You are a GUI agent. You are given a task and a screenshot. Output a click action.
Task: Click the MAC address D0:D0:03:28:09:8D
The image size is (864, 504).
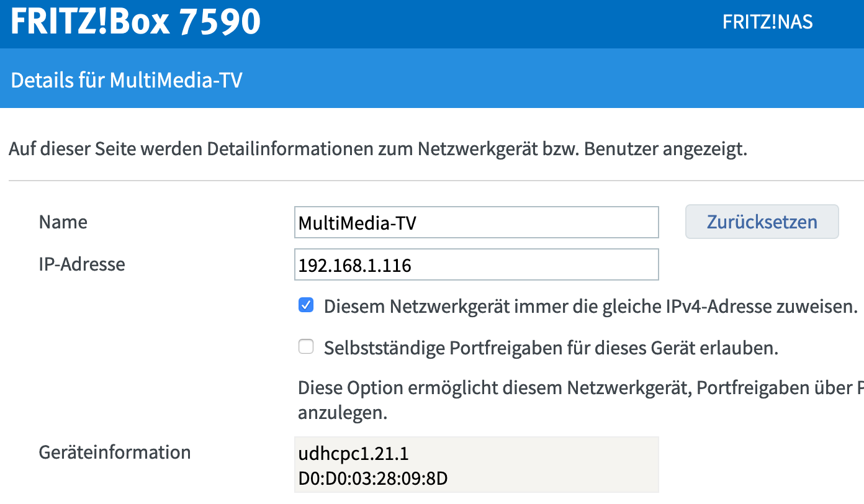(x=373, y=479)
